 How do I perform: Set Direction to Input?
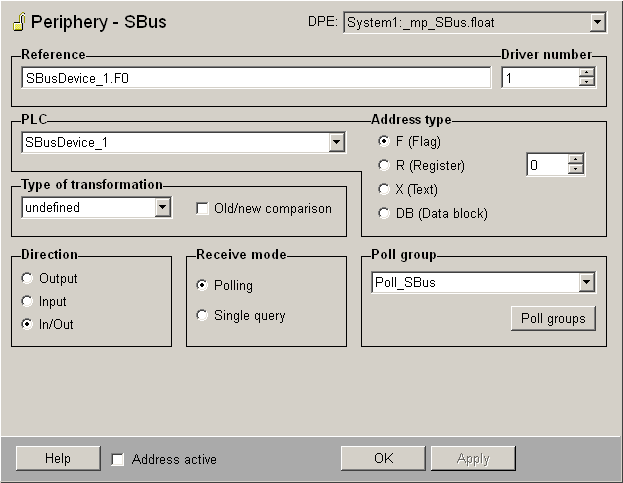click(27, 301)
